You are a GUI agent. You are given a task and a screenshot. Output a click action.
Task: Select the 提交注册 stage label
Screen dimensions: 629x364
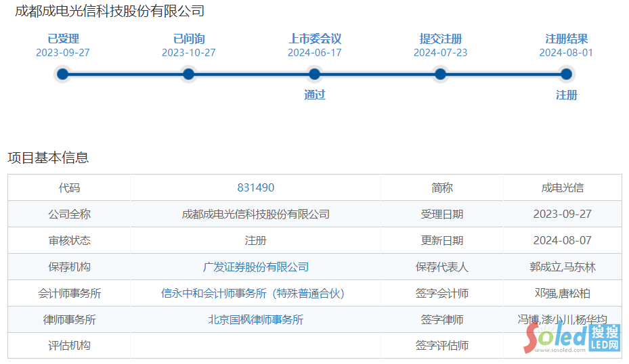[x=441, y=39]
